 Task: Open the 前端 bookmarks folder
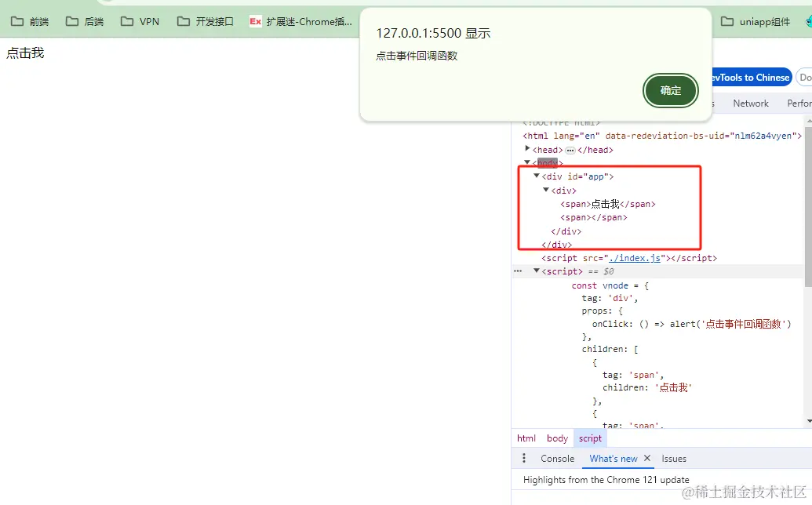tap(30, 22)
